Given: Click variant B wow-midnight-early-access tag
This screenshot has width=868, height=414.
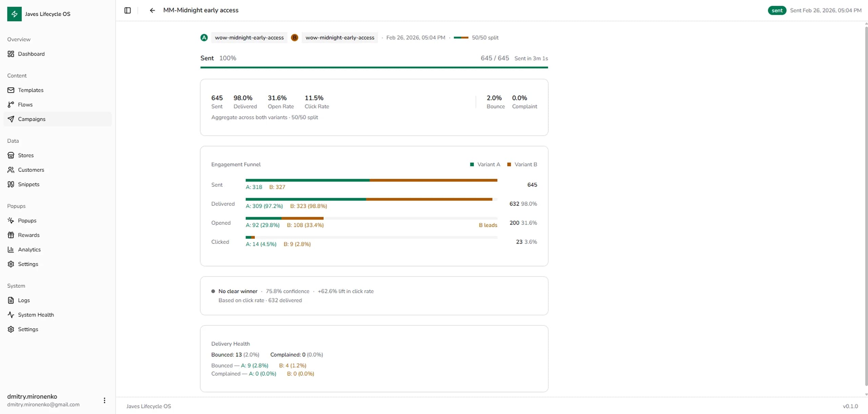Looking at the screenshot, I should pos(339,38).
